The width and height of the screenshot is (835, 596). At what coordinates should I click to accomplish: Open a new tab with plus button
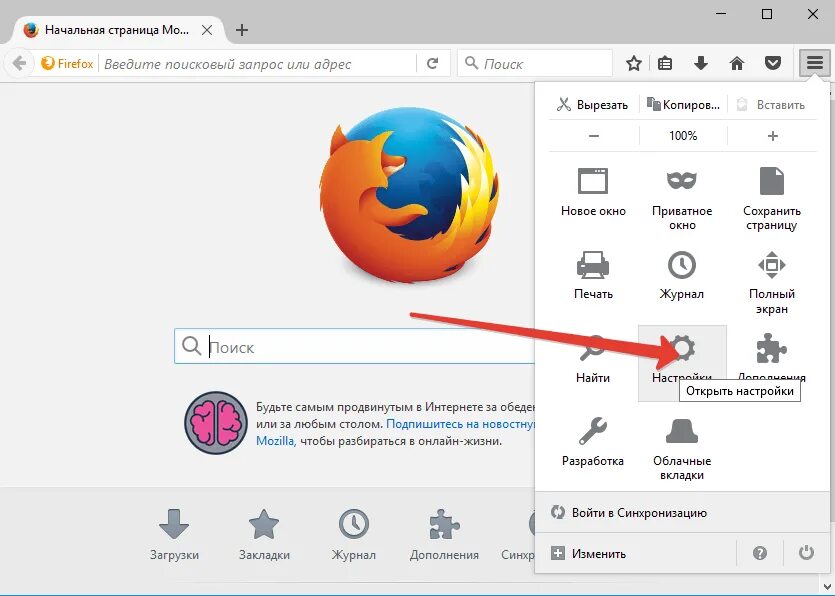pyautogui.click(x=242, y=30)
